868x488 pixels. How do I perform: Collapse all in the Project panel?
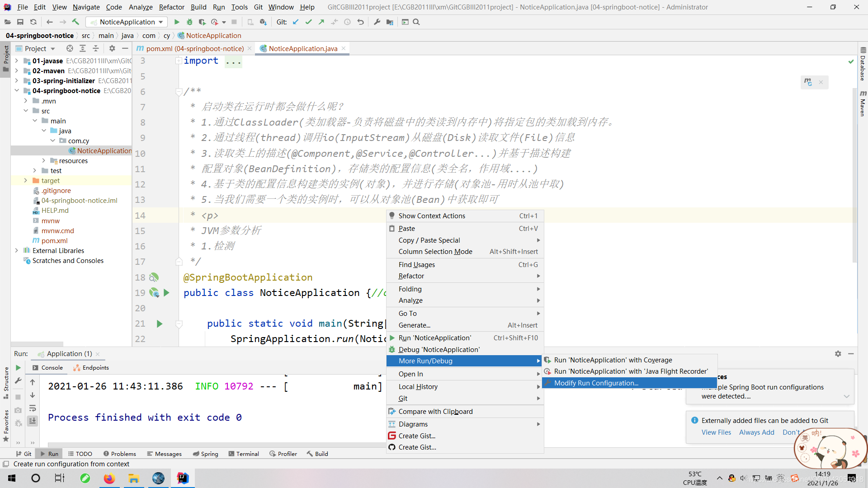click(x=96, y=48)
